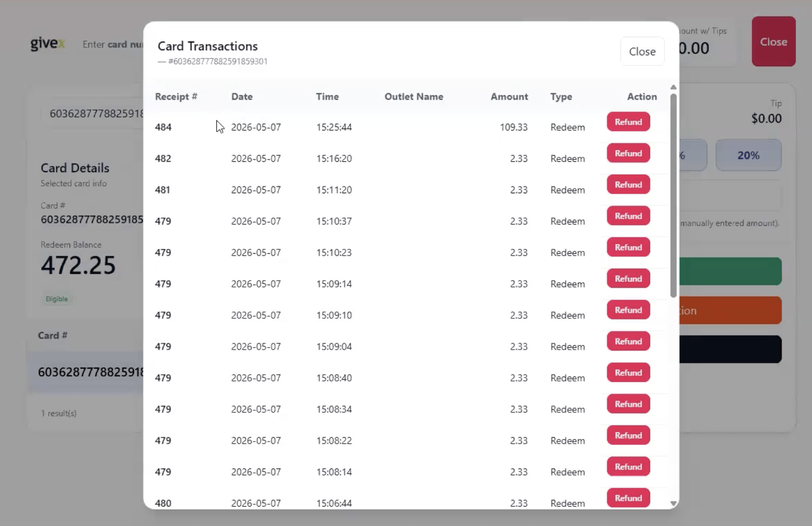The width and height of the screenshot is (812, 526).
Task: Select the 20% tip option
Action: pos(748,155)
